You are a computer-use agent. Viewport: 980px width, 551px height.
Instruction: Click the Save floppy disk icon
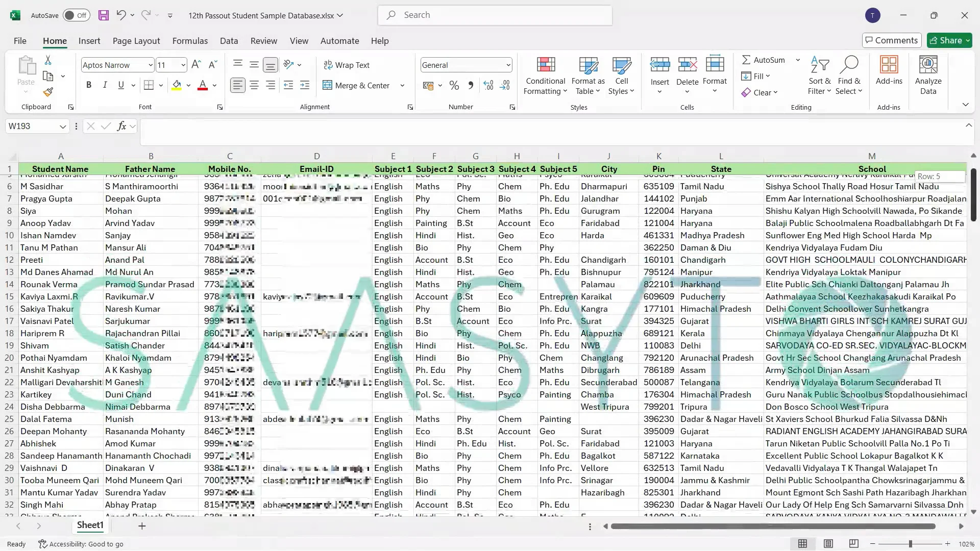coord(104,15)
